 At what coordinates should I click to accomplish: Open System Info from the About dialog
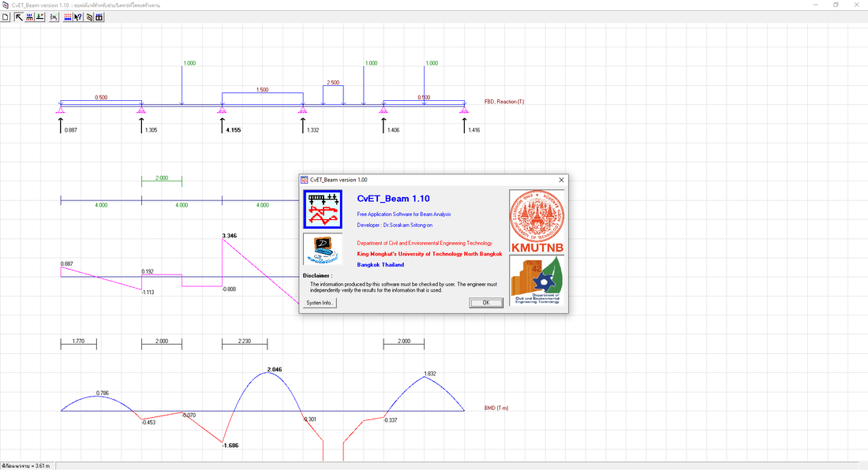click(x=320, y=303)
